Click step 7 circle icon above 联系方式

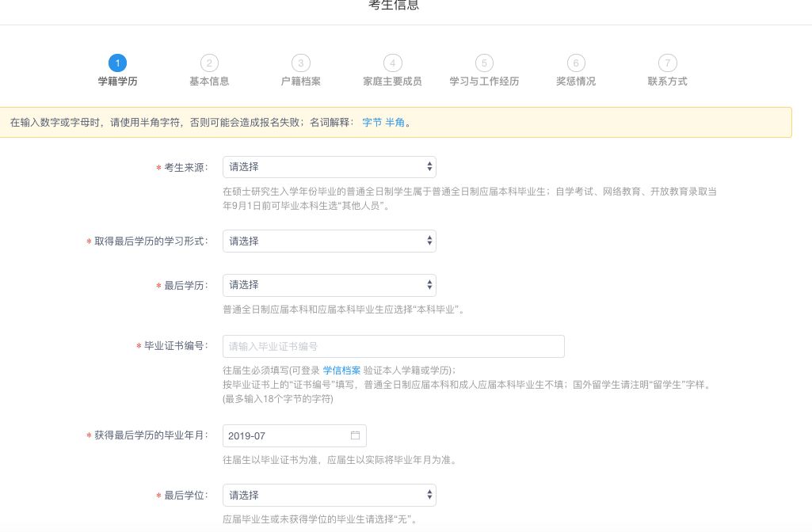[668, 63]
